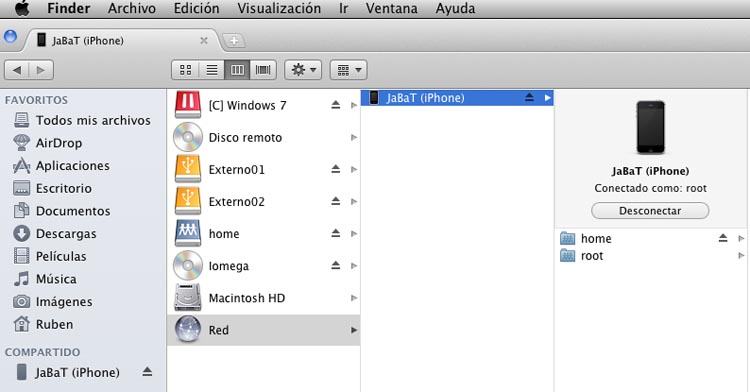The image size is (750, 392).
Task: Expand the Macintosh HD arrow
Action: (354, 298)
